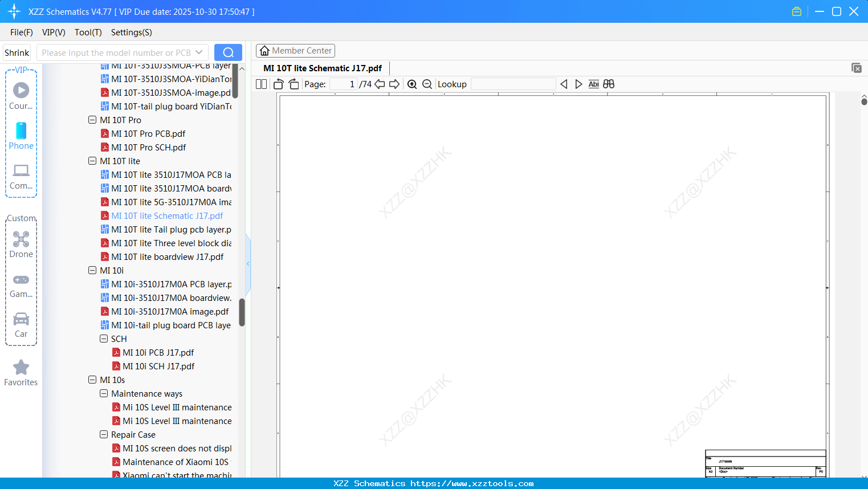Rotate the schematic page counterclockwise
Image resolution: width=868 pixels, height=489 pixels.
pyautogui.click(x=279, y=84)
